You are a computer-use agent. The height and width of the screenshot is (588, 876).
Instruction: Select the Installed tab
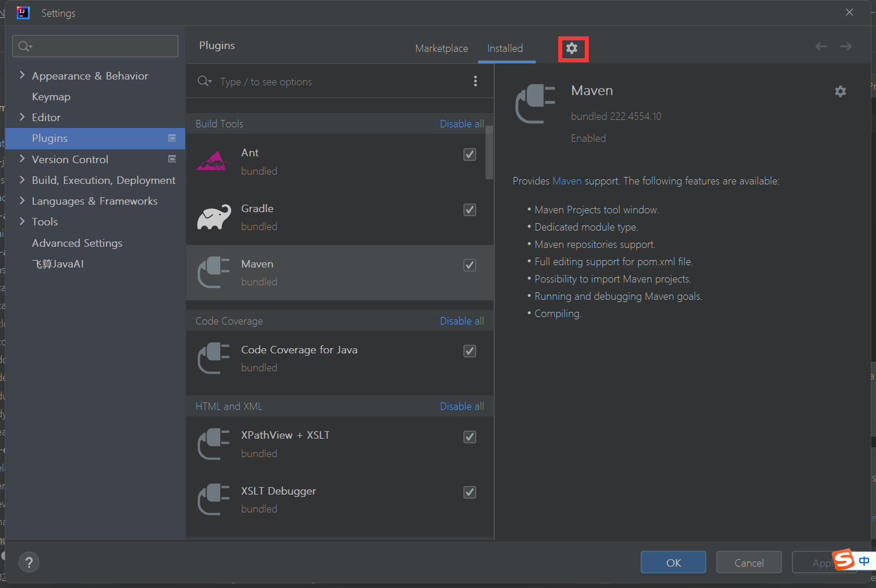505,48
